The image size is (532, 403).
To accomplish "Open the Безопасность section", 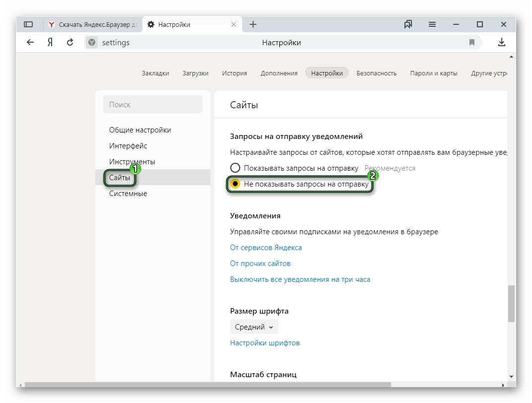I will point(377,73).
